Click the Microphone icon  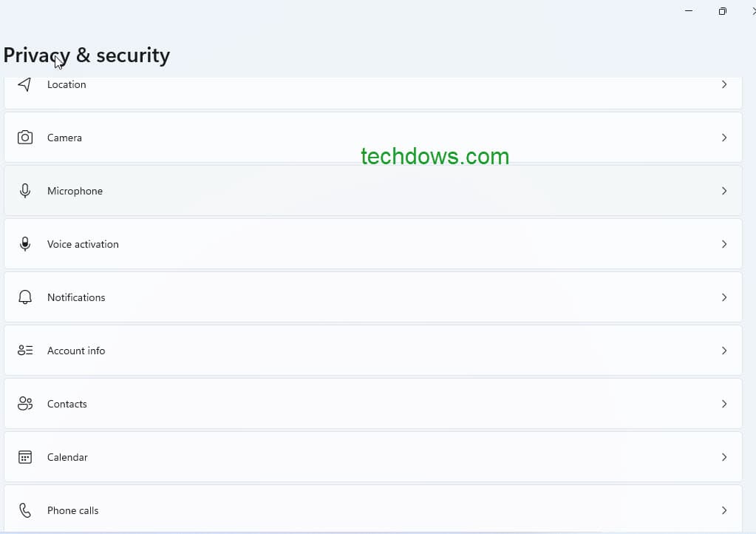pos(25,191)
